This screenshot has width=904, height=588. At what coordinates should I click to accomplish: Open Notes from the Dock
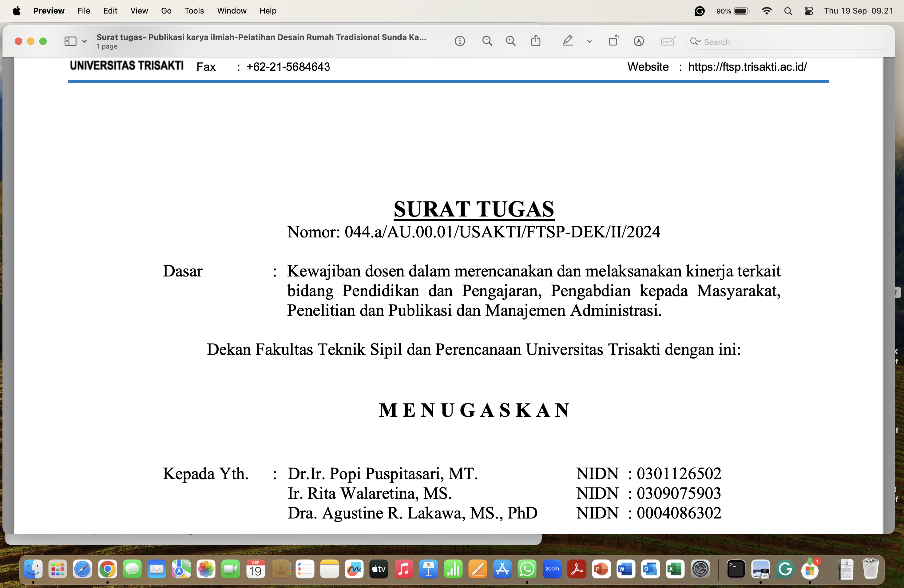point(329,569)
